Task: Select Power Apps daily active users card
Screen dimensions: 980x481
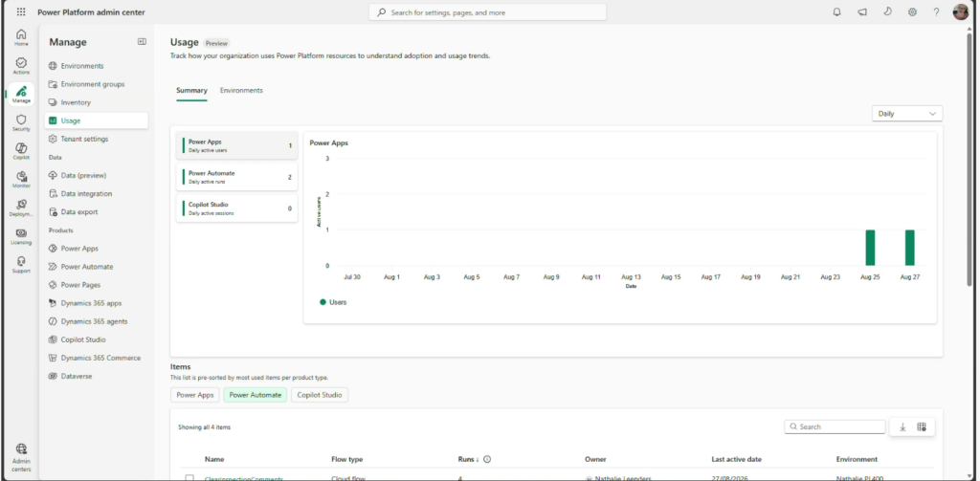Action: pos(237,145)
